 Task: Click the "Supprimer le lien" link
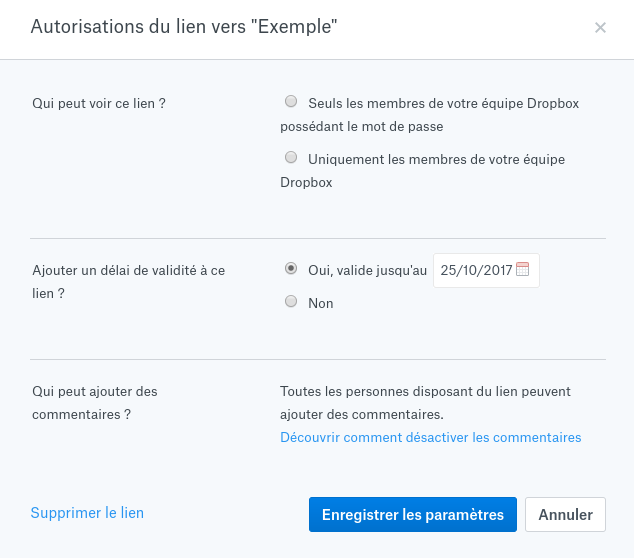[x=87, y=513]
